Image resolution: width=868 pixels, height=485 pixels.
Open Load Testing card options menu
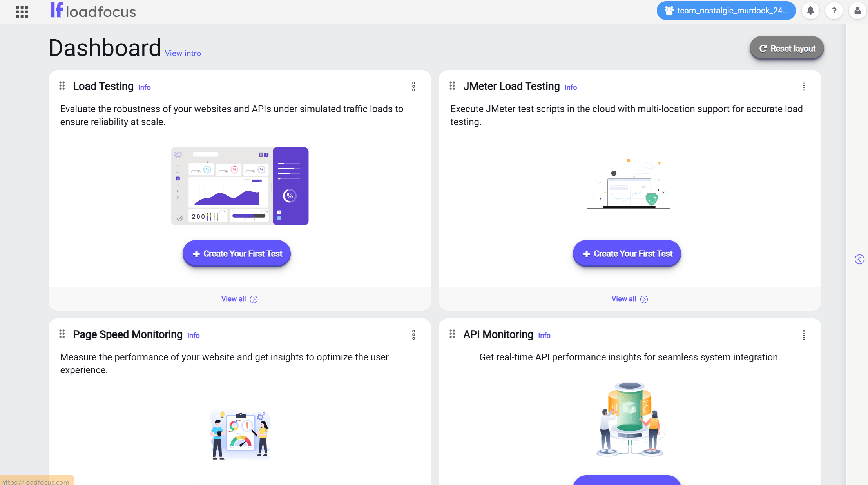(413, 87)
